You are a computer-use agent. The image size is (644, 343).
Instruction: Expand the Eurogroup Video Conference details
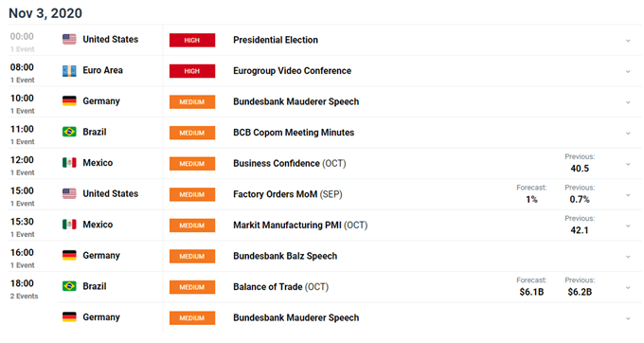click(628, 71)
